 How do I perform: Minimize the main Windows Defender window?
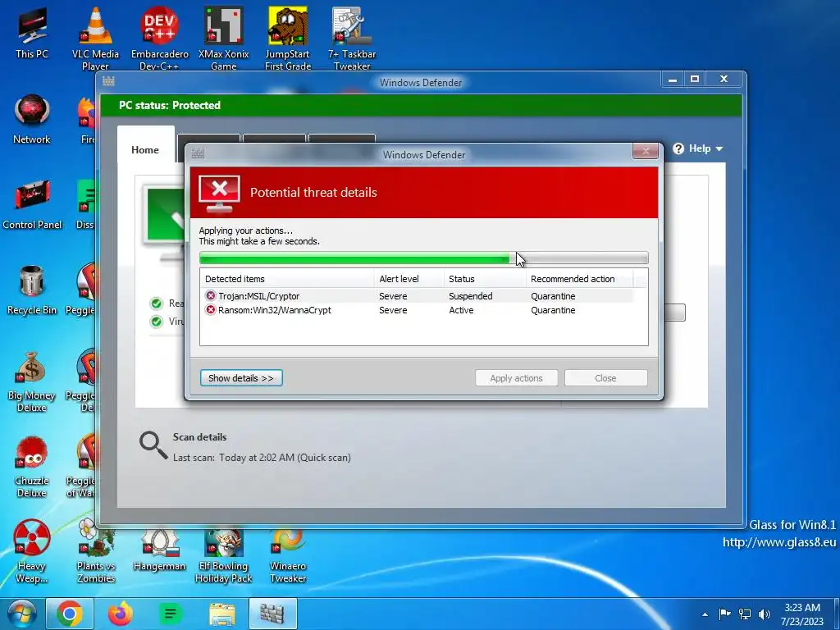pyautogui.click(x=673, y=80)
